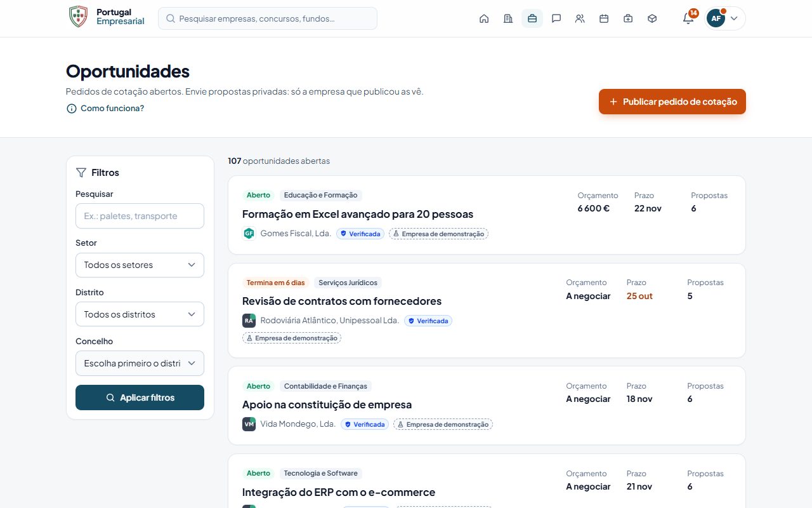
Task: Go to the home icon in navbar
Action: [x=484, y=18]
